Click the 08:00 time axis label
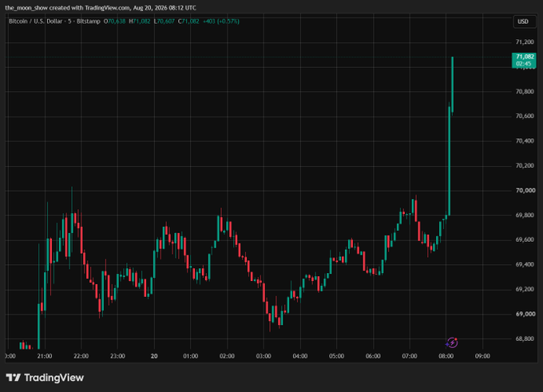This screenshot has height=392, width=543. point(446,356)
